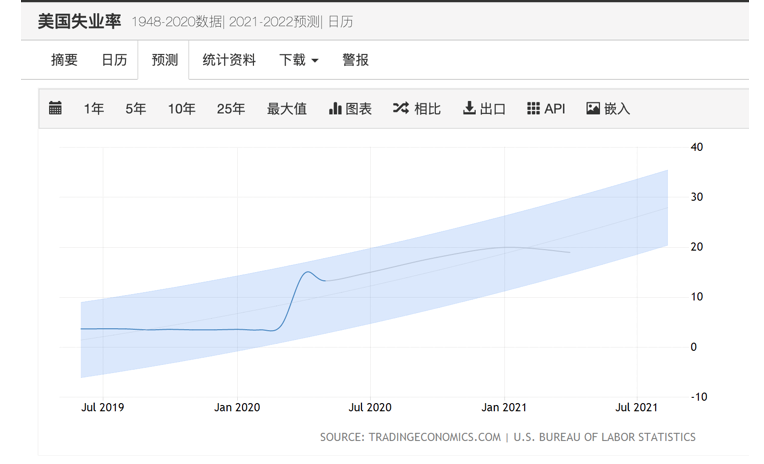Click the unemployment spike peak on the line
The width and height of the screenshot is (764, 464).
[308, 272]
